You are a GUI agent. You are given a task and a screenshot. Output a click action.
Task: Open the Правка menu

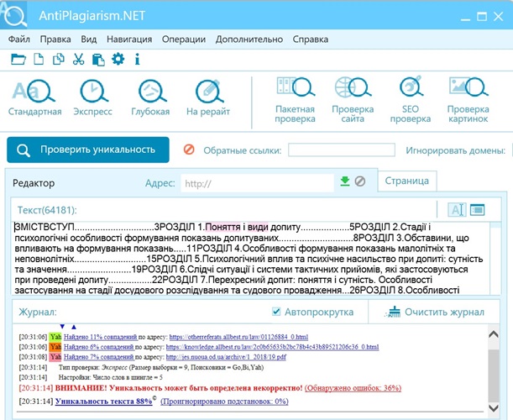[55, 39]
